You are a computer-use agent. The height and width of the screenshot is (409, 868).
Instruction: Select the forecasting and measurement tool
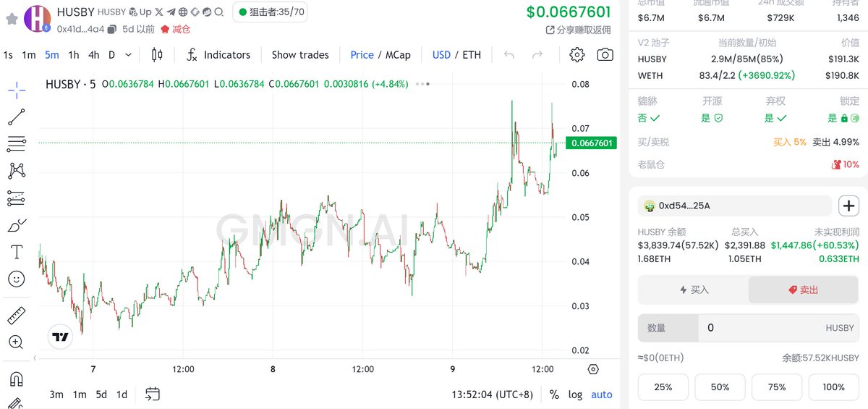tap(16, 198)
